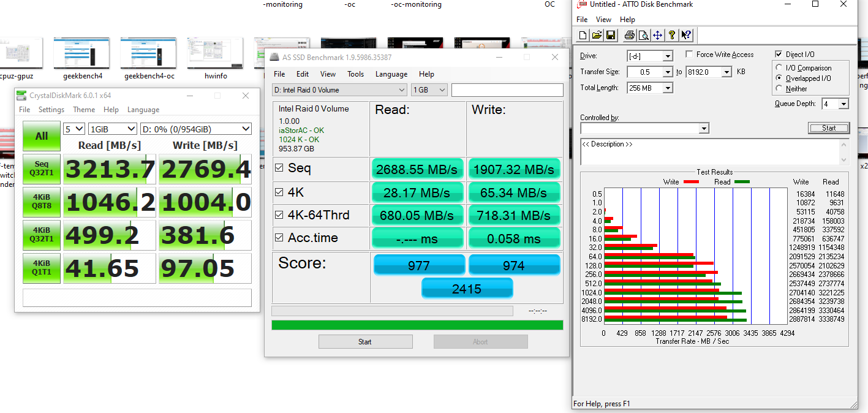Click ATTO Start button

tap(829, 128)
